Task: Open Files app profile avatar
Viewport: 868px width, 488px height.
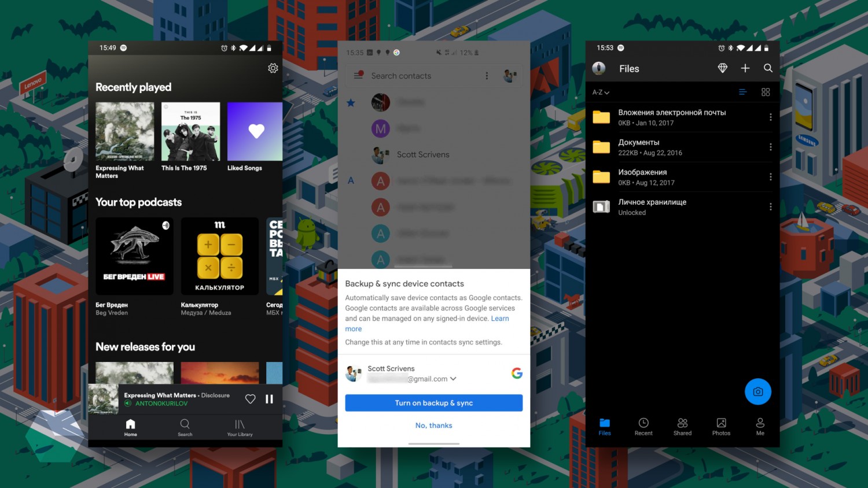Action: click(x=599, y=68)
